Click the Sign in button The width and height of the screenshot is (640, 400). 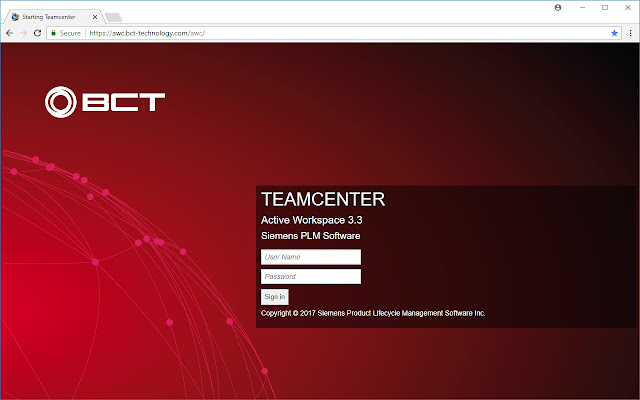coord(275,297)
